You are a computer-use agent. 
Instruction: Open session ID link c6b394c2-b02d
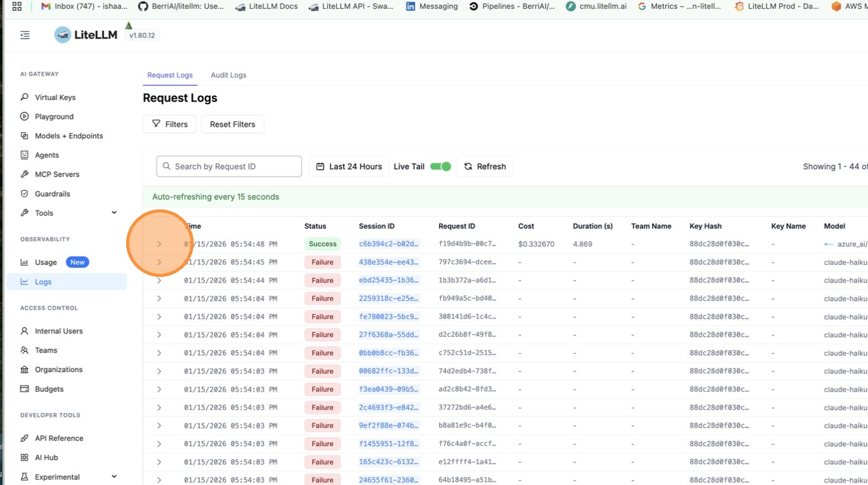[389, 244]
